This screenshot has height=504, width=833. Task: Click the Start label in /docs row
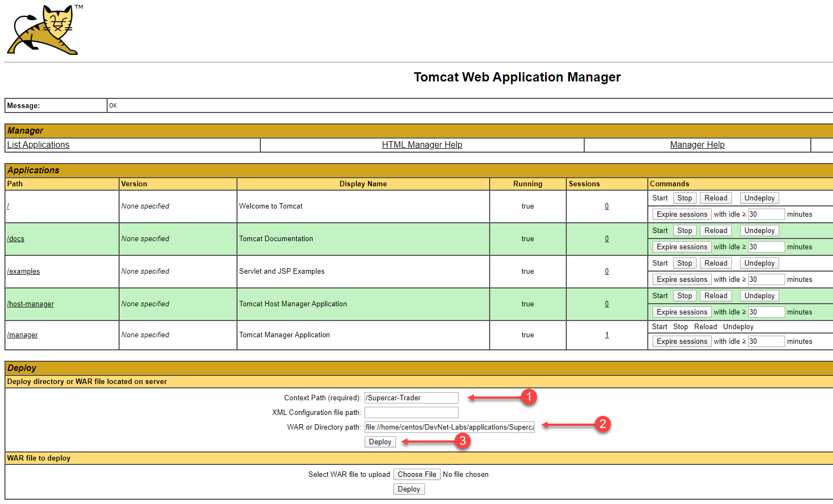[x=660, y=231]
